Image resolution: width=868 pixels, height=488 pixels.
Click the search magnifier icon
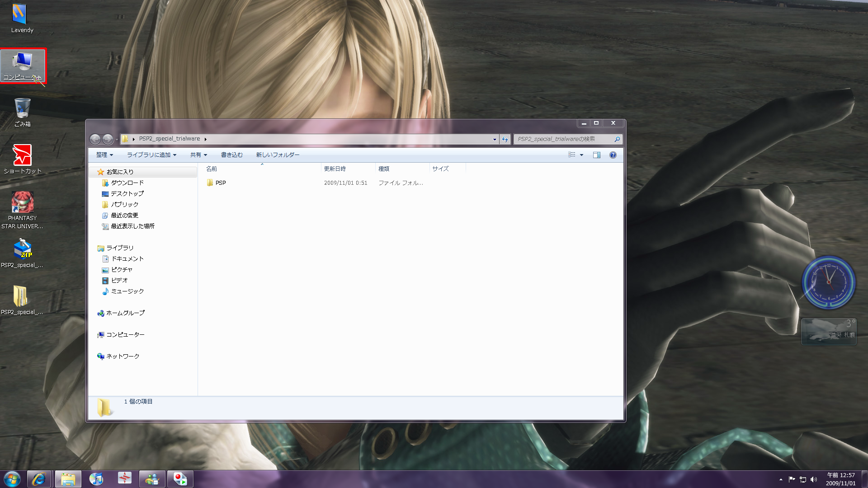(x=617, y=139)
